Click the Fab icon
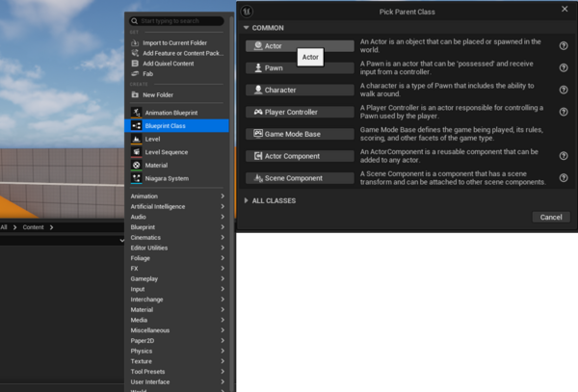Screen dimensions: 578x392 [x=135, y=74]
